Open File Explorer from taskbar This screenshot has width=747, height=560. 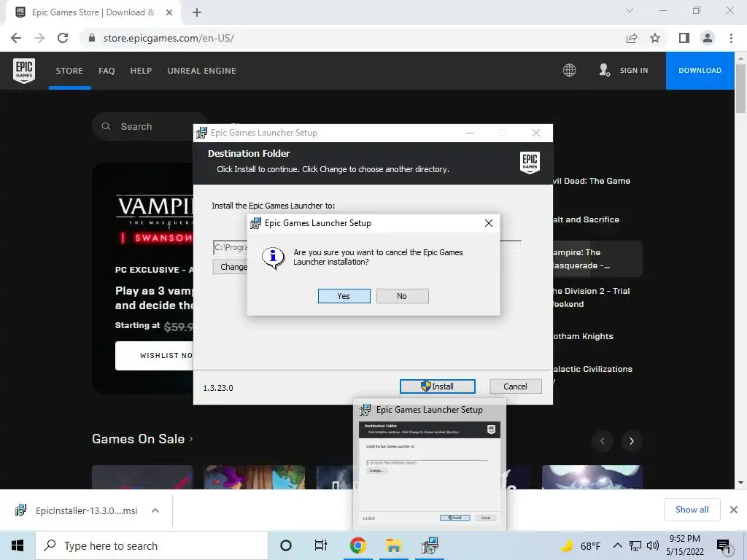393,545
